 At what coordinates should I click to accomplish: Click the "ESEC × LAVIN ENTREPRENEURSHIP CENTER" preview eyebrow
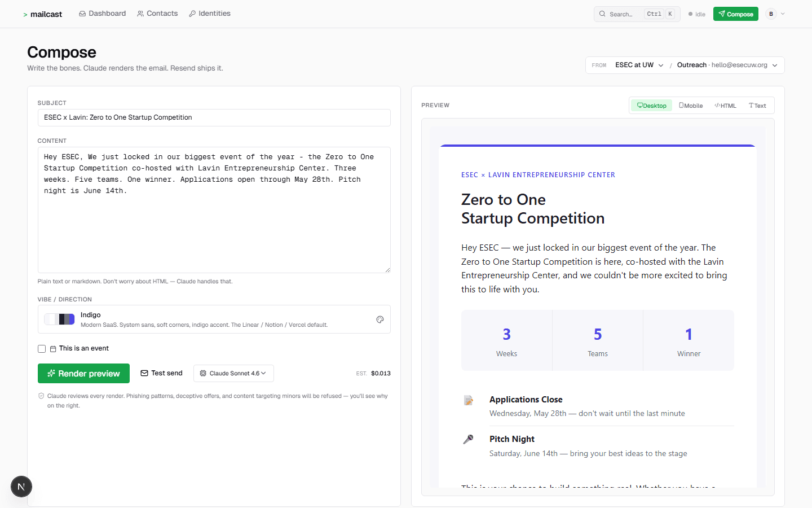tap(538, 175)
